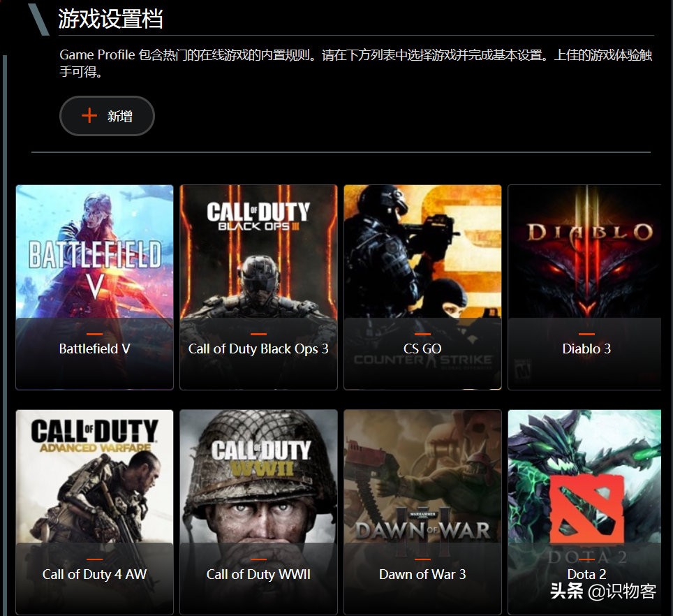Viewport: 673px width, 616px height.
Task: Open the Diablo 3 game card
Action: point(584,287)
